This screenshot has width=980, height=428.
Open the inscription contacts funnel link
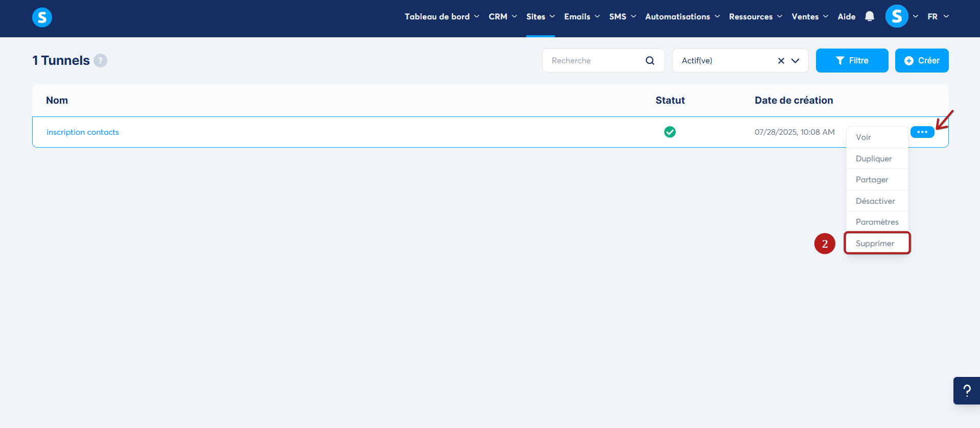pyautogui.click(x=83, y=132)
